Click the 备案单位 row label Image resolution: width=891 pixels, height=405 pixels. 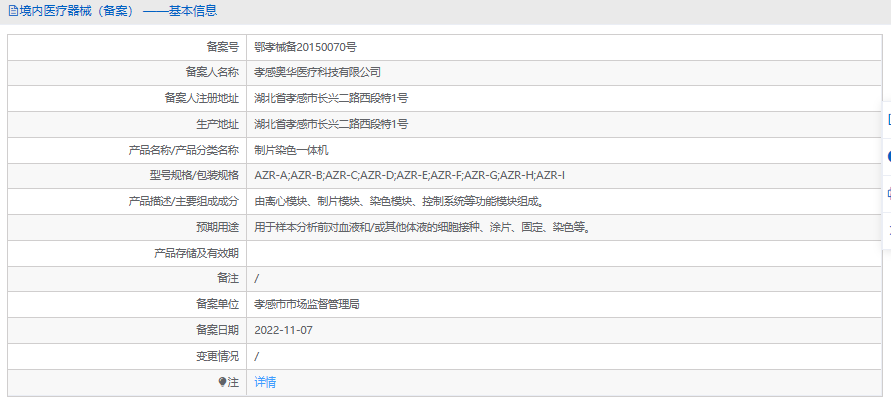tap(217, 304)
